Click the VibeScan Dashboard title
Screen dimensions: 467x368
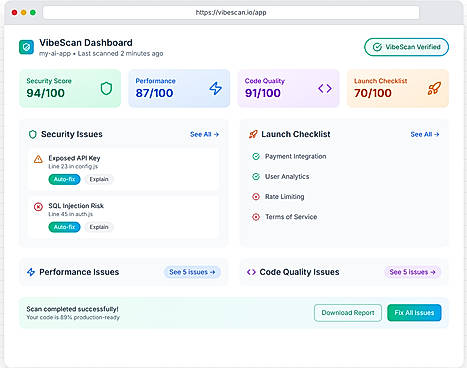click(x=86, y=43)
